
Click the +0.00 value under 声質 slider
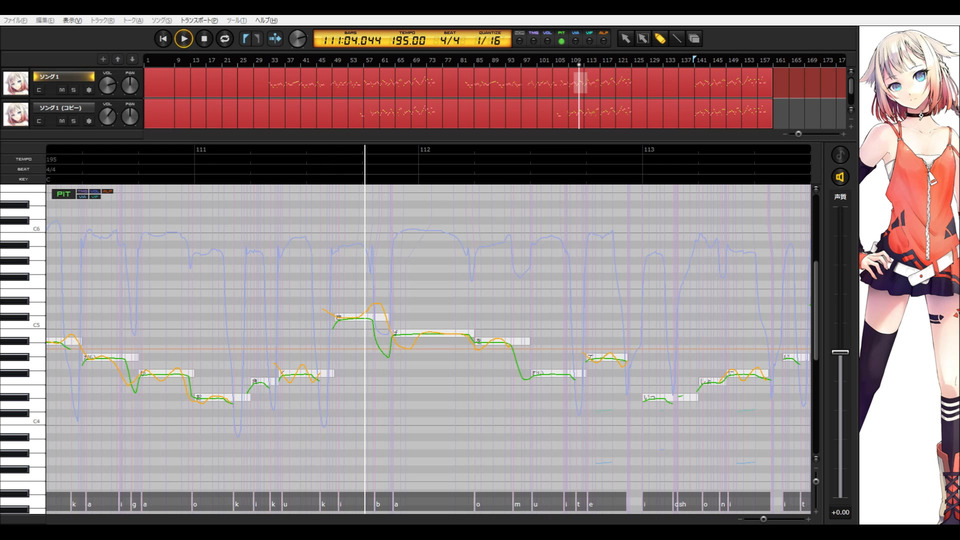[x=840, y=512]
